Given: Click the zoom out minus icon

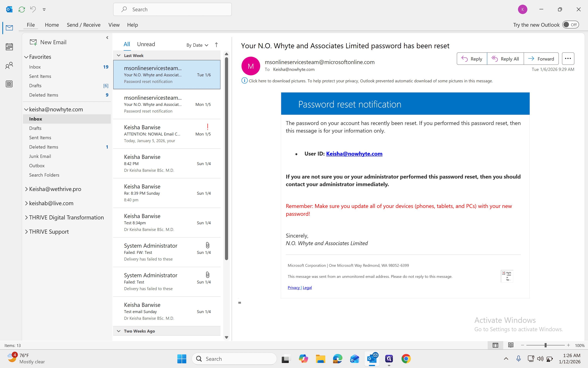Looking at the screenshot, I should pyautogui.click(x=522, y=345).
